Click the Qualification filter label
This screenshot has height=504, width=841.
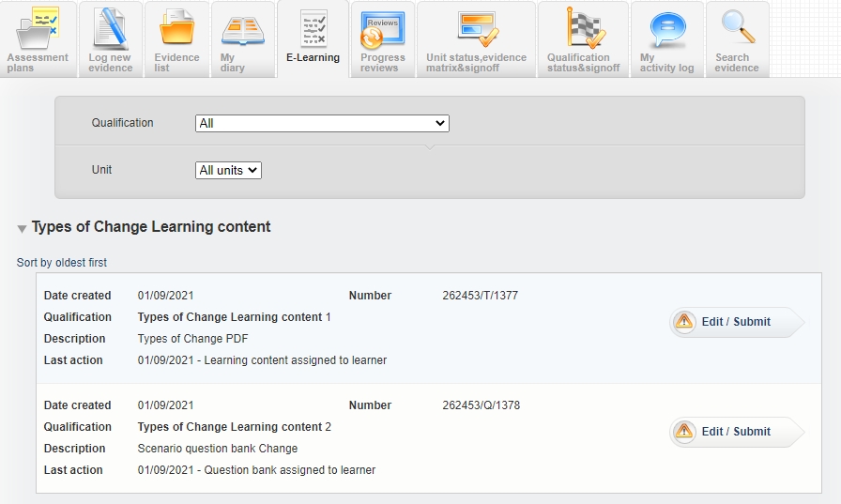[122, 123]
